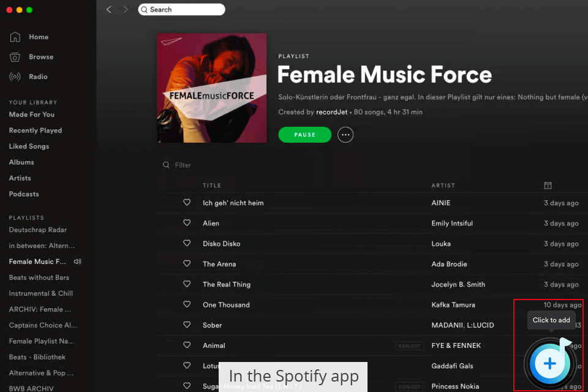This screenshot has height=392, width=588.
Task: Go back with the left arrow
Action: (x=109, y=10)
